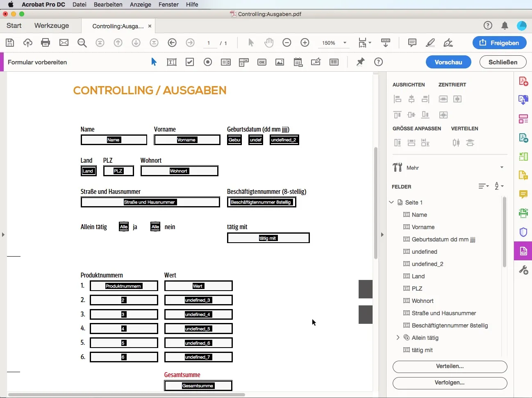Insert a Date field
The height and width of the screenshot is (398, 532).
[x=298, y=62]
